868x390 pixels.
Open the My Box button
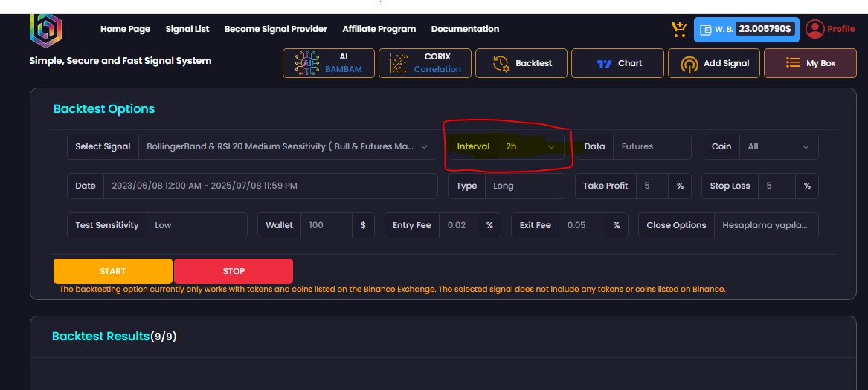coord(810,63)
